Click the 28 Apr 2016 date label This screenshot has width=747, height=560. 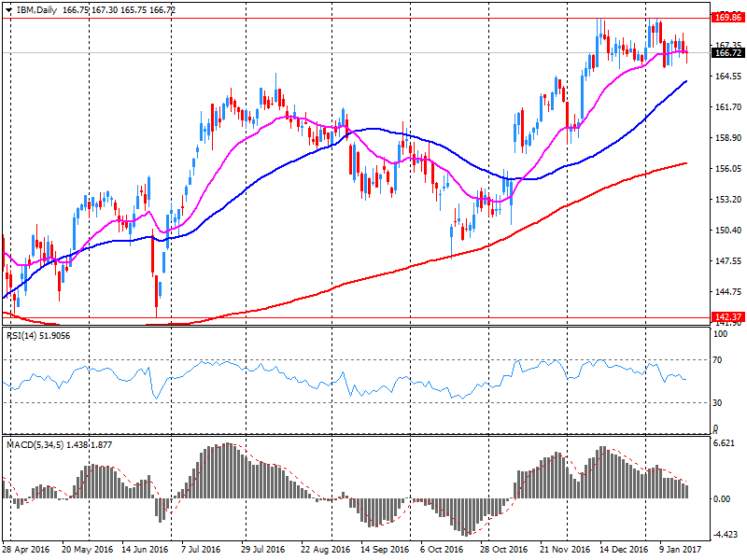[x=26, y=550]
